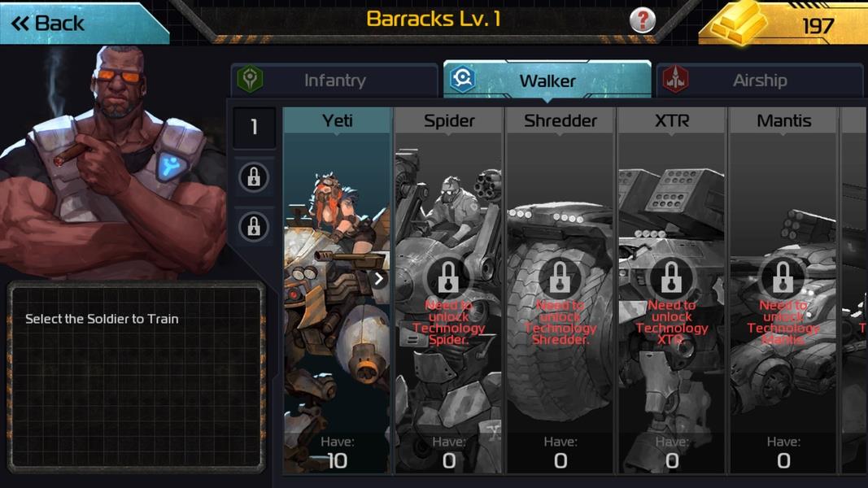
Task: Click the Mantis unit header
Action: click(783, 120)
